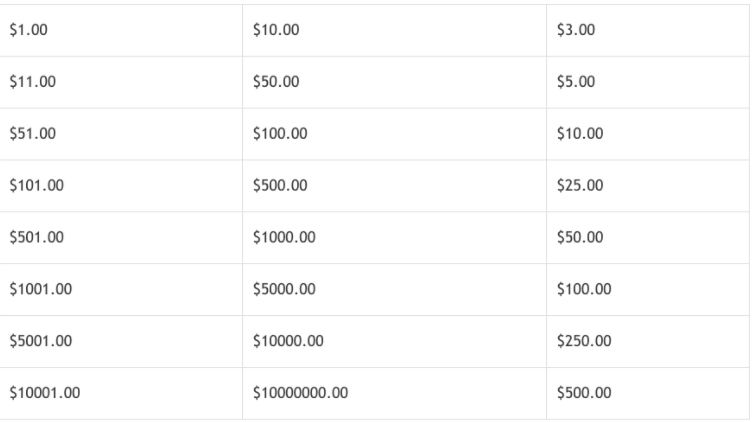Select the $3.00 cell
The width and height of the screenshot is (754, 422).
click(648, 30)
